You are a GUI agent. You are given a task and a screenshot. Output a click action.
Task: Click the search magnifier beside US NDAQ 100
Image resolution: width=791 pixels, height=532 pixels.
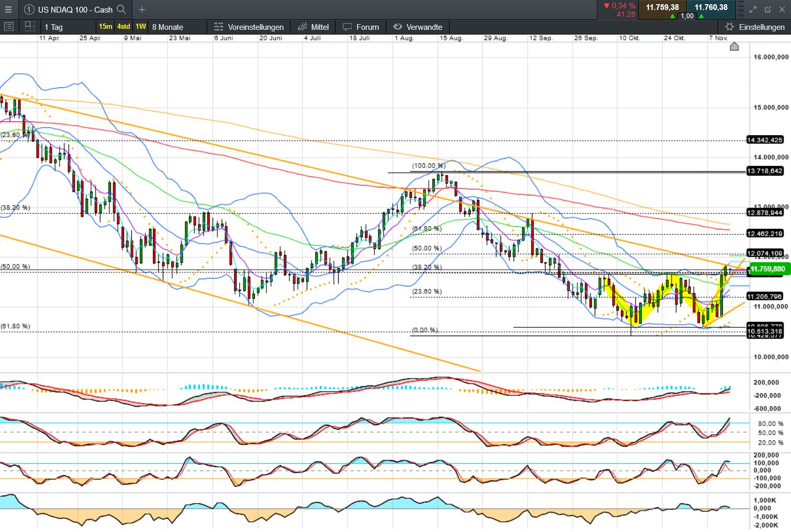pos(121,9)
